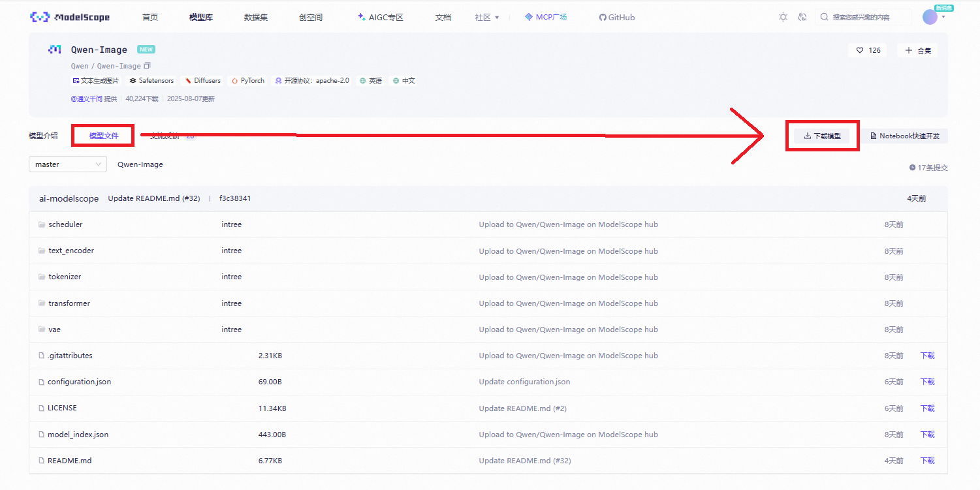Select the 模型文件 tab
The height and width of the screenshot is (490, 980).
[x=104, y=136]
